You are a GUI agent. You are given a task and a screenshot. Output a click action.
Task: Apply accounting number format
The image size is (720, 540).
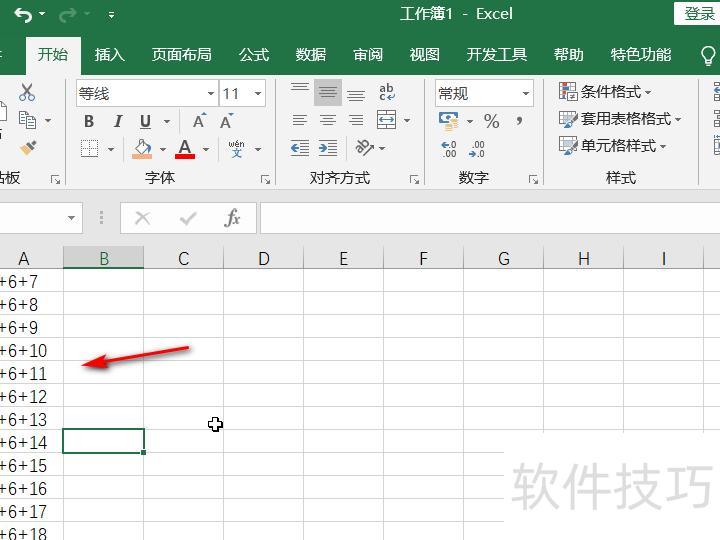(x=449, y=121)
